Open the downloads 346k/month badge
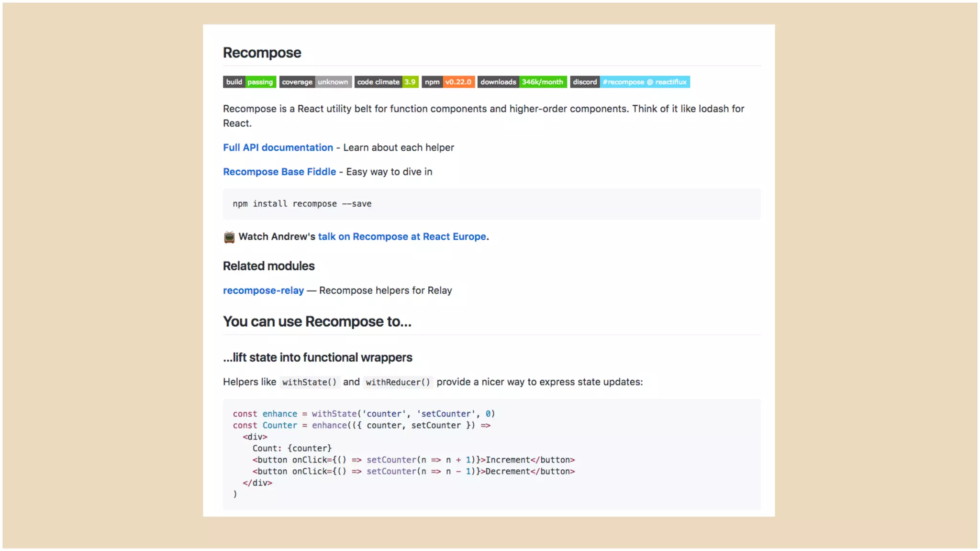Screen dimensions: 980x551 click(x=522, y=82)
